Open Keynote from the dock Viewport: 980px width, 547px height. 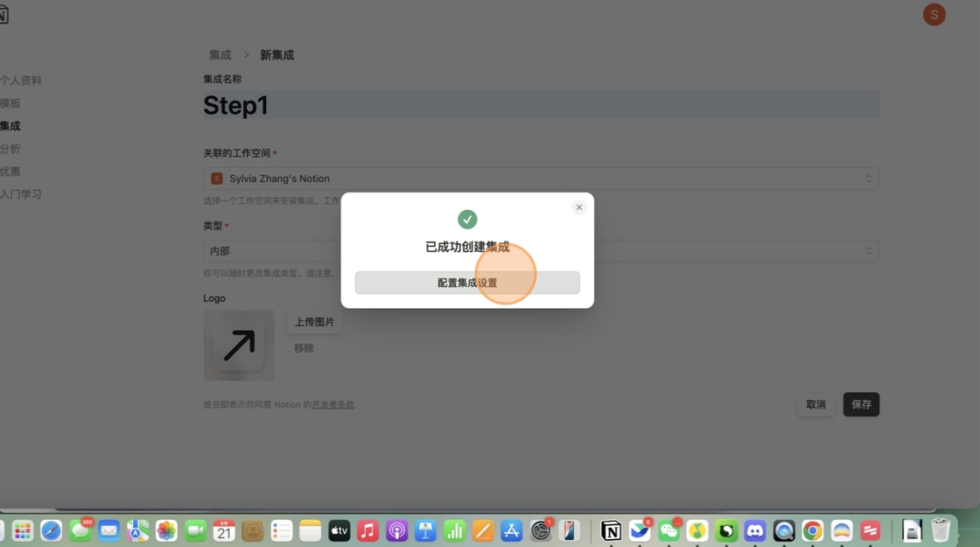[x=425, y=531]
